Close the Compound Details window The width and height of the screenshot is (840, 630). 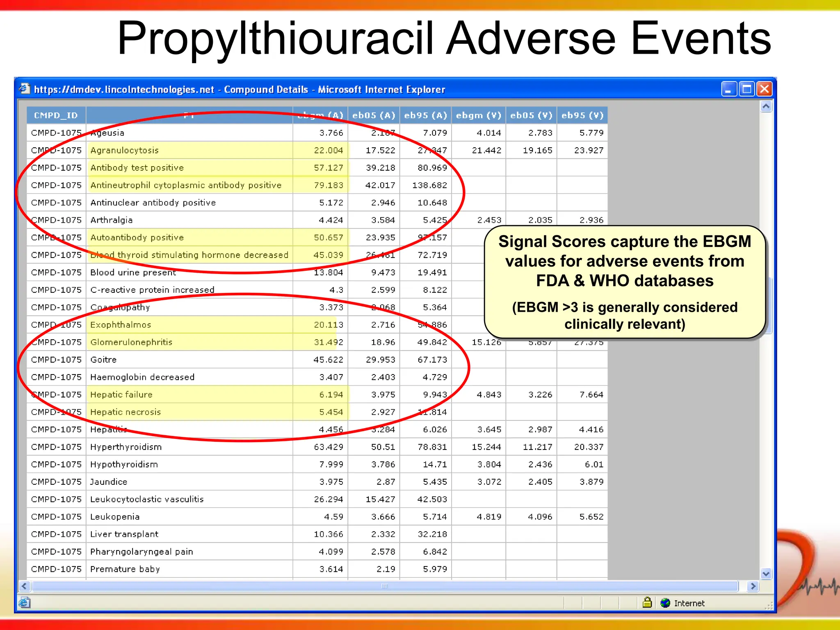[765, 89]
